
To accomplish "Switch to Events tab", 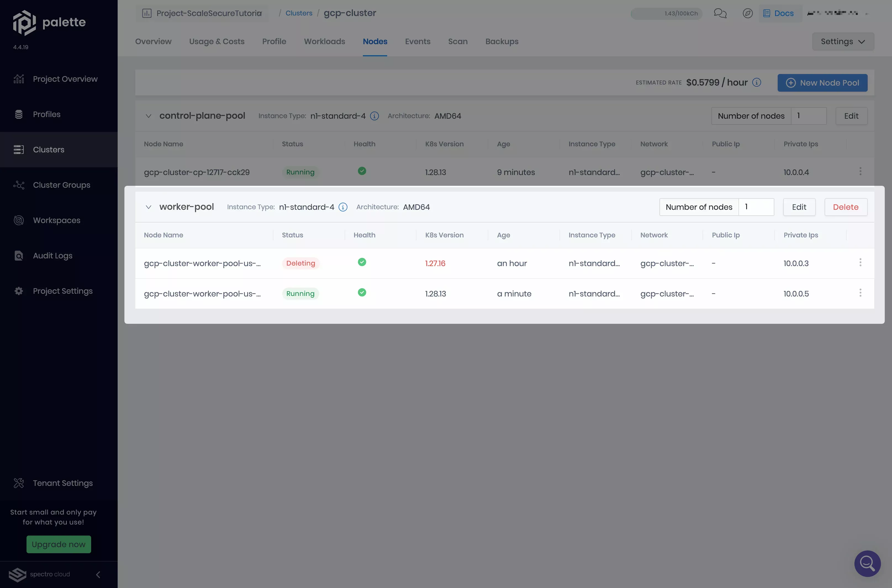I will coord(418,41).
